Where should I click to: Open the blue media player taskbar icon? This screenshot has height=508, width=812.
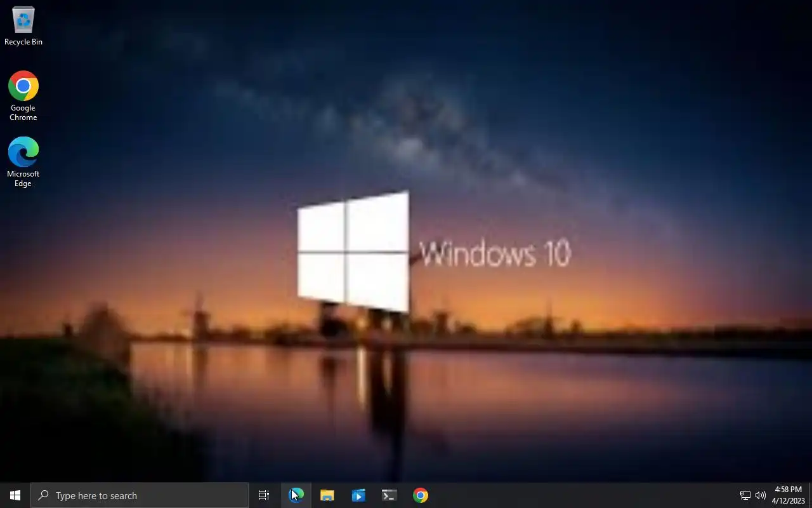click(x=358, y=495)
